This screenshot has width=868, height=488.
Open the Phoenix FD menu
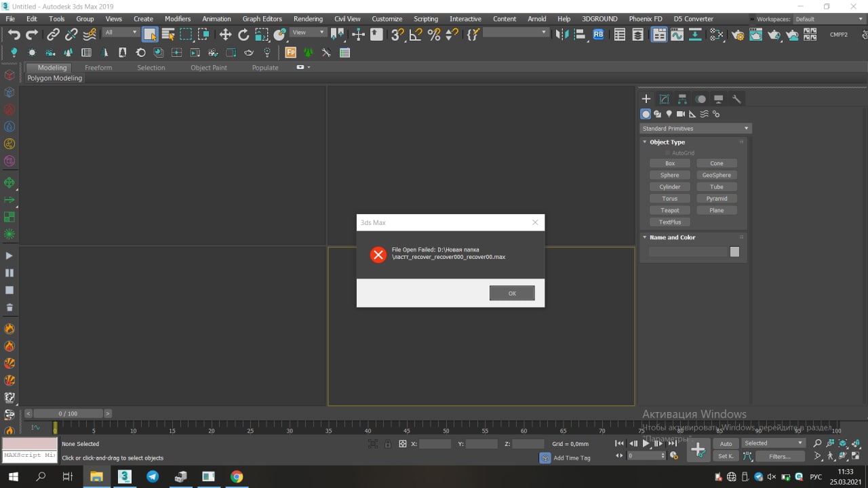[646, 19]
